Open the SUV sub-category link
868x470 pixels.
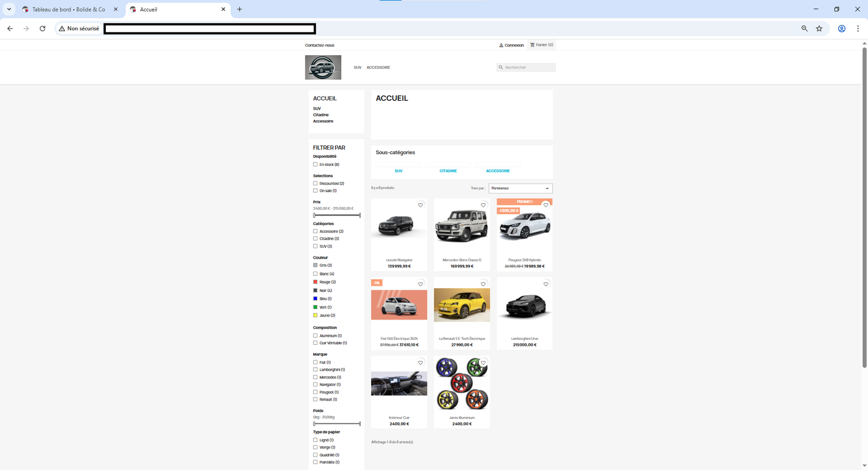point(399,171)
